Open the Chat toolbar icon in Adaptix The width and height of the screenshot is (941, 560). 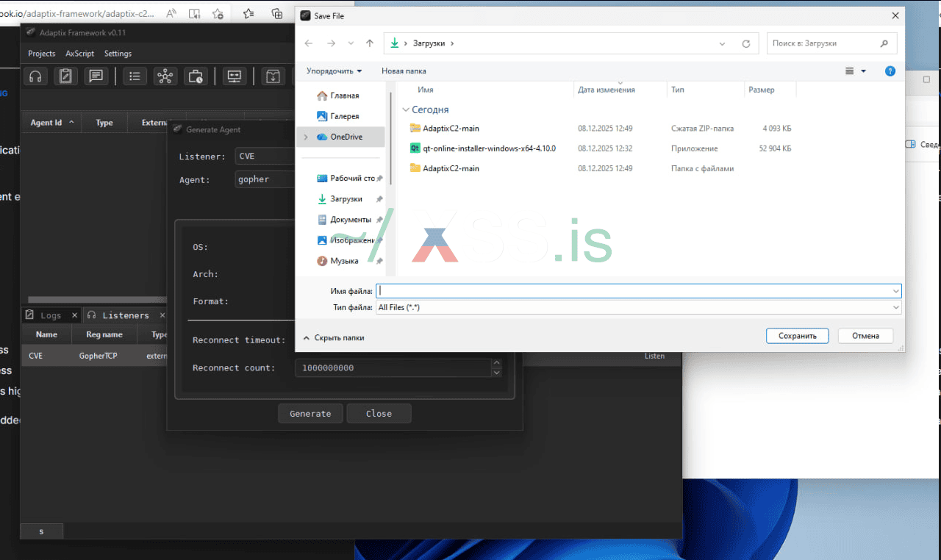96,76
